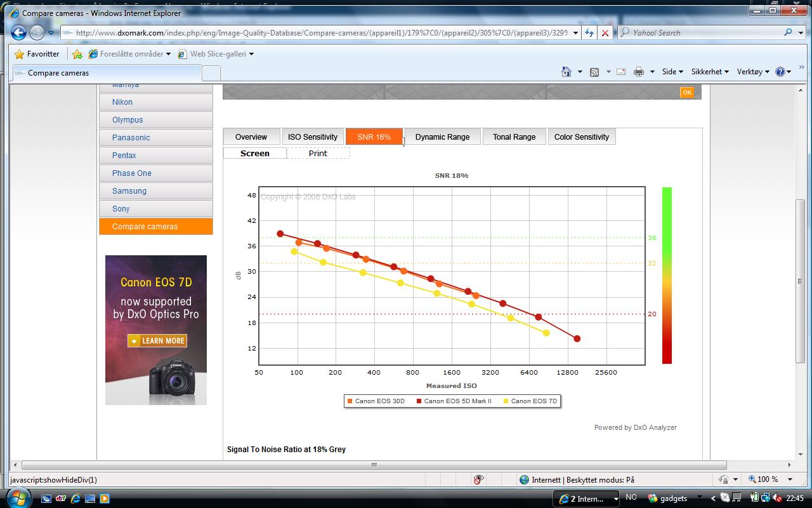Click the browser forward arrow button
Viewport: 812px width, 508px height.
pyautogui.click(x=37, y=33)
